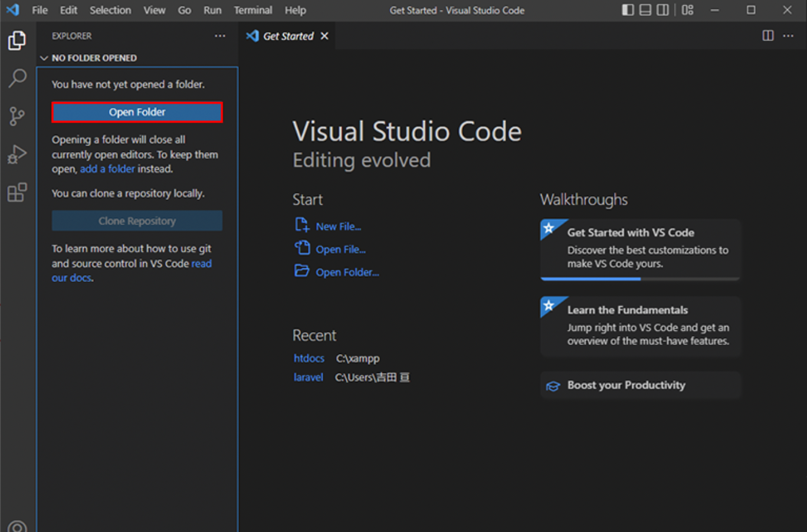Viewport: 807px width, 532px height.
Task: Open Customize Layout icon
Action: pos(687,10)
